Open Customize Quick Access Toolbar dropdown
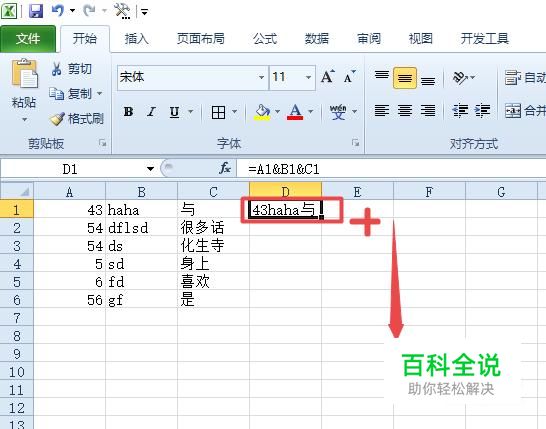Image resolution: width=546 pixels, height=429 pixels. point(145,12)
